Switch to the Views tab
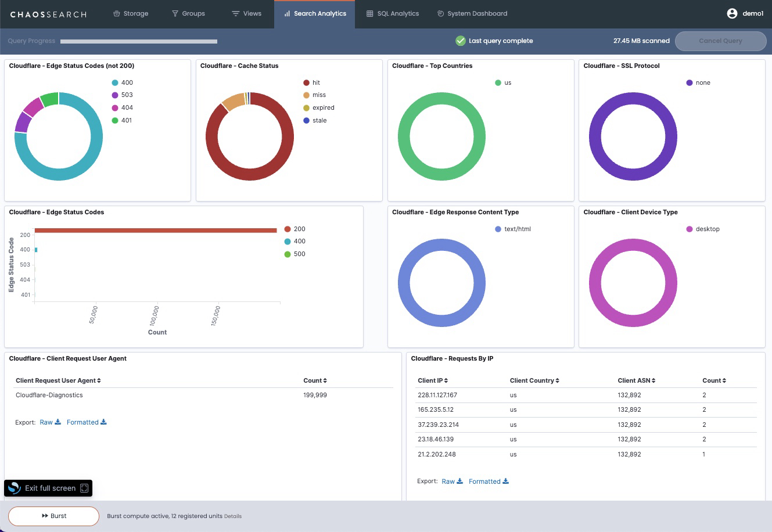 (x=246, y=13)
